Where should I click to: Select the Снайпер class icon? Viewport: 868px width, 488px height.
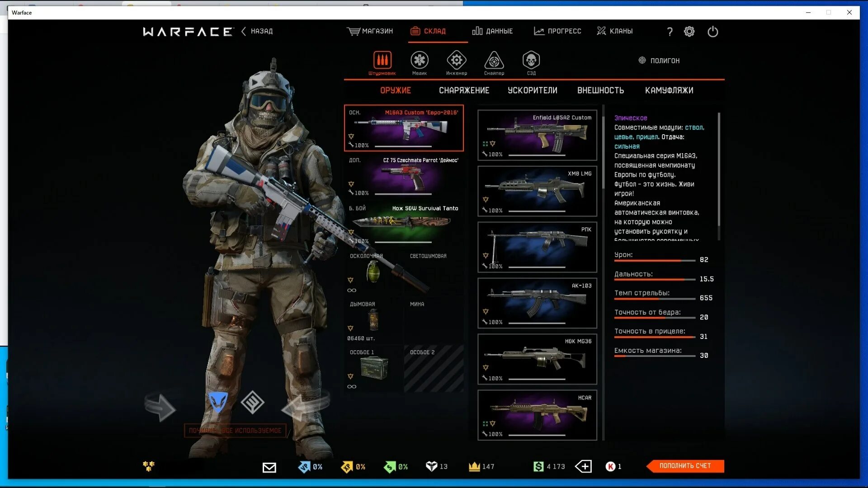tap(494, 60)
